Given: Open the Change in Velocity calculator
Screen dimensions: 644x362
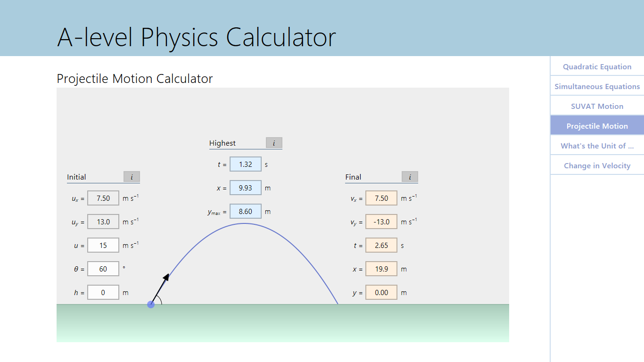Looking at the screenshot, I should tap(597, 165).
